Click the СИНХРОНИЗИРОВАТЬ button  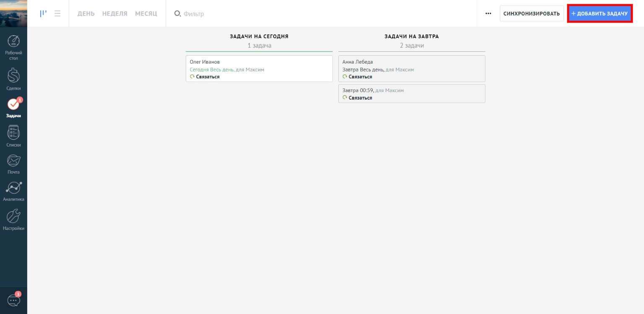532,13
